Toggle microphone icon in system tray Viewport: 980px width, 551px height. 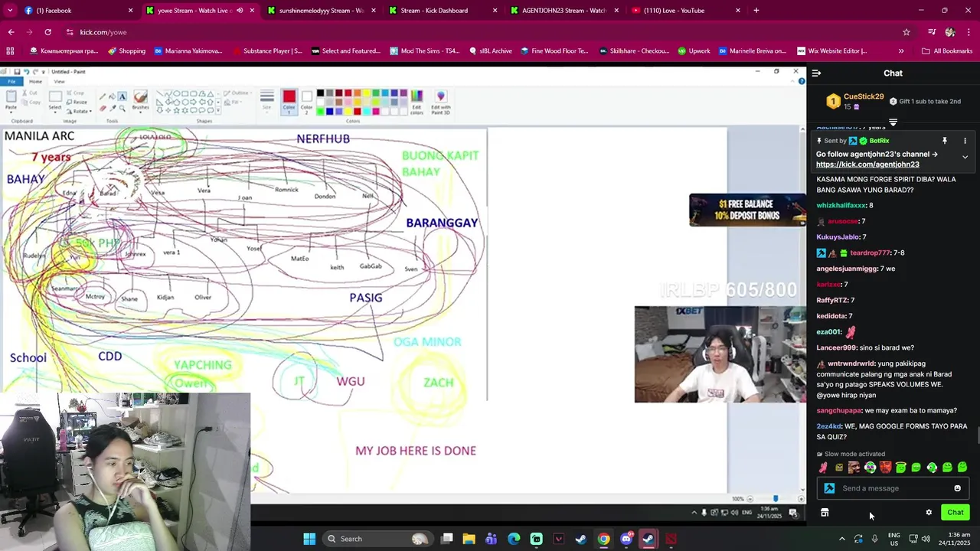pyautogui.click(x=875, y=539)
